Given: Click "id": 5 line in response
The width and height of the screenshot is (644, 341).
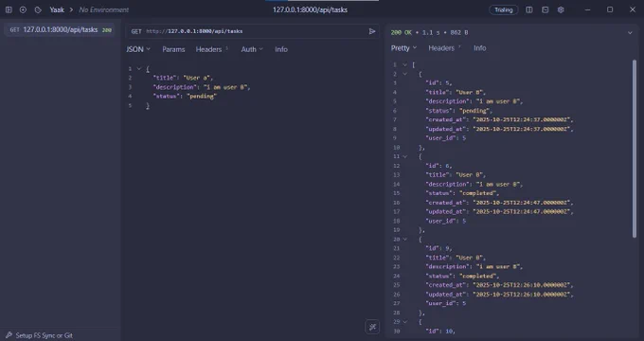Looking at the screenshot, I should click(438, 83).
